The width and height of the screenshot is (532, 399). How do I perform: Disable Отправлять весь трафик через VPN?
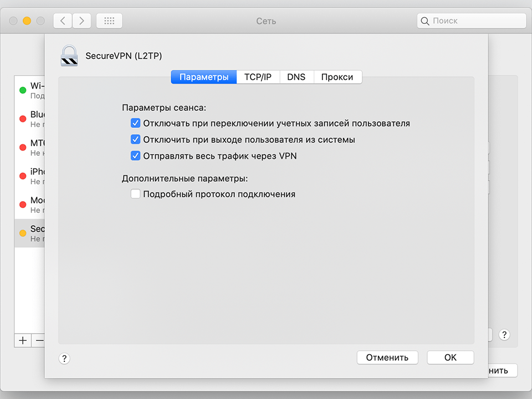click(135, 156)
